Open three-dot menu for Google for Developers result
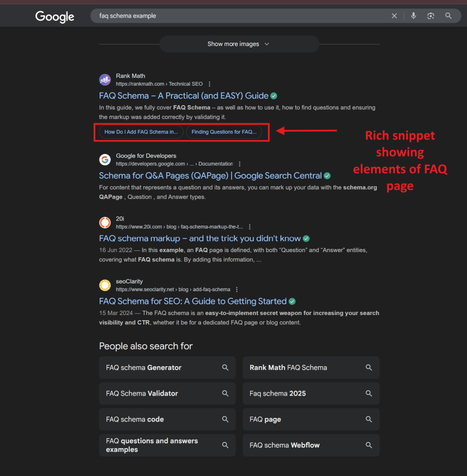This screenshot has height=476, width=467. click(x=240, y=164)
